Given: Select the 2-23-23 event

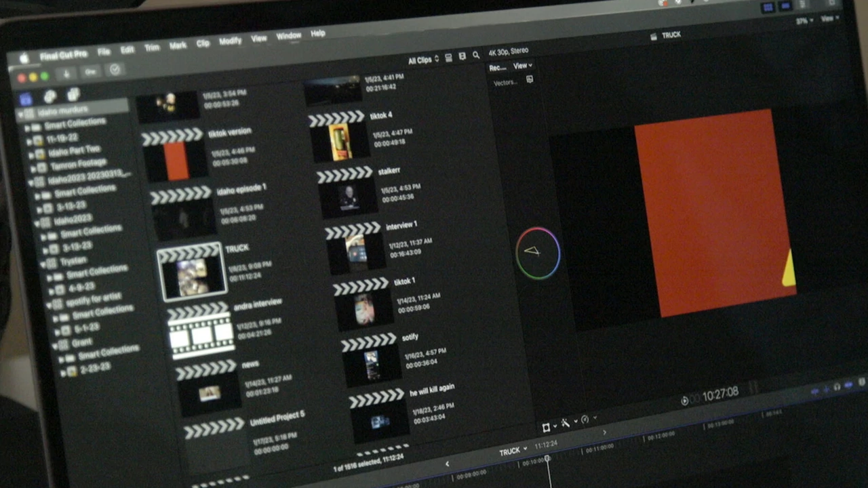Looking at the screenshot, I should point(94,368).
